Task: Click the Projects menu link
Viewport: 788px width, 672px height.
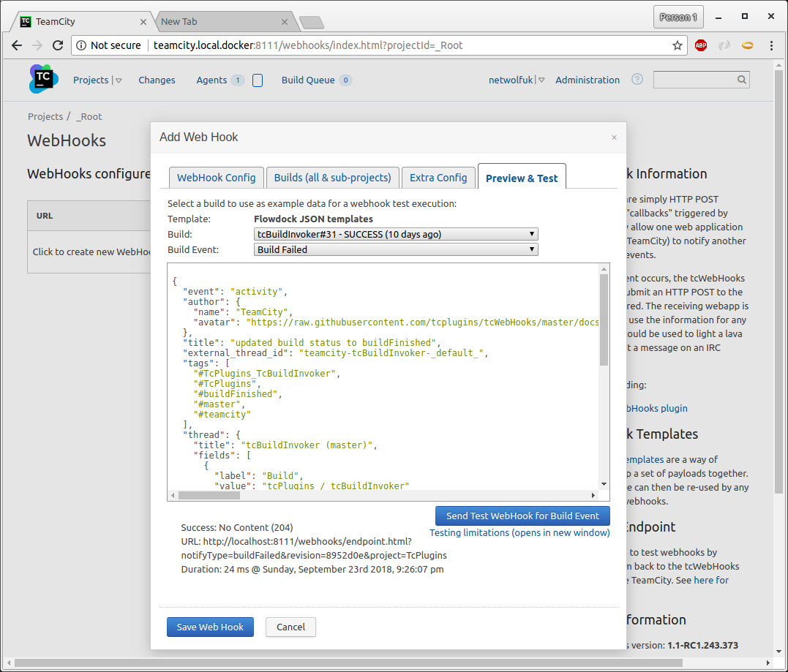Action: [x=91, y=80]
